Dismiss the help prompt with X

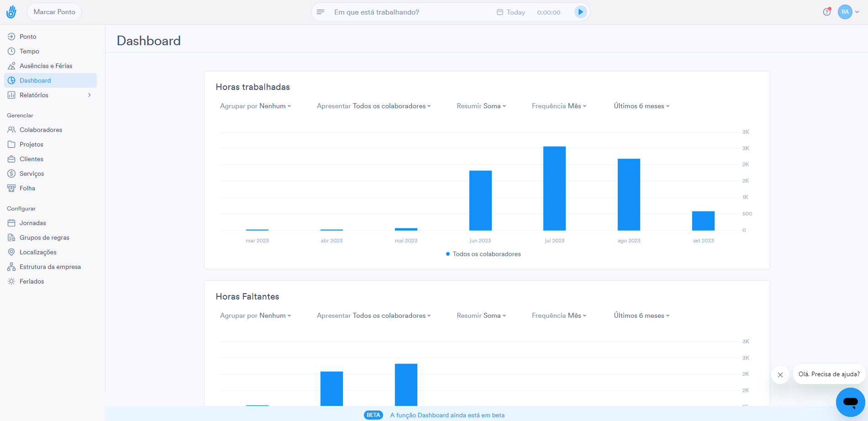[780, 375]
